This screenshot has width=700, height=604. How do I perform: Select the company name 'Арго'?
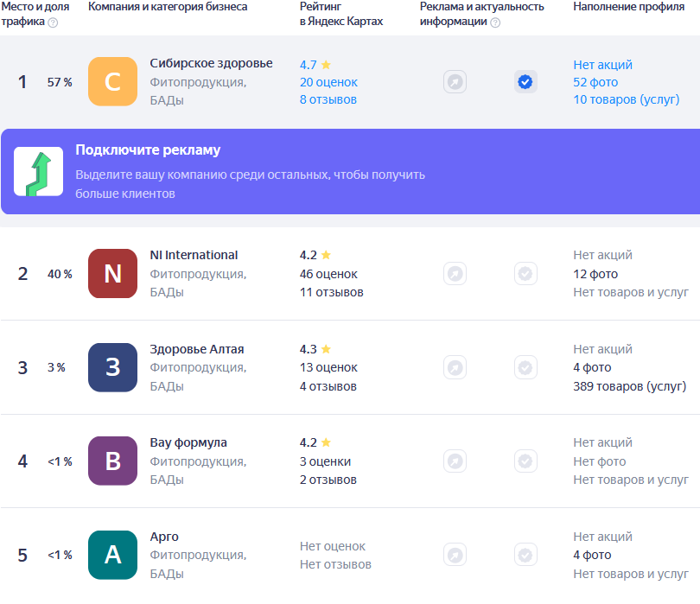164,537
